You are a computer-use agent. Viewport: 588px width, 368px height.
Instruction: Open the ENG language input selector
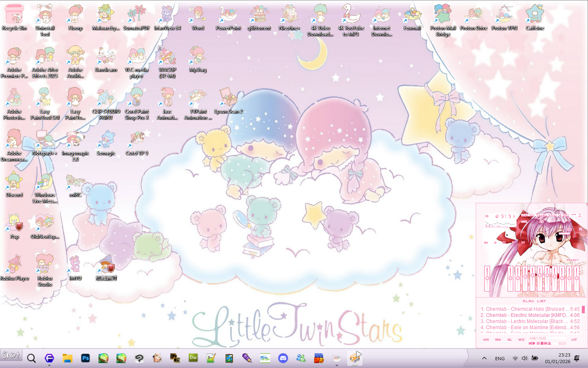(500, 358)
